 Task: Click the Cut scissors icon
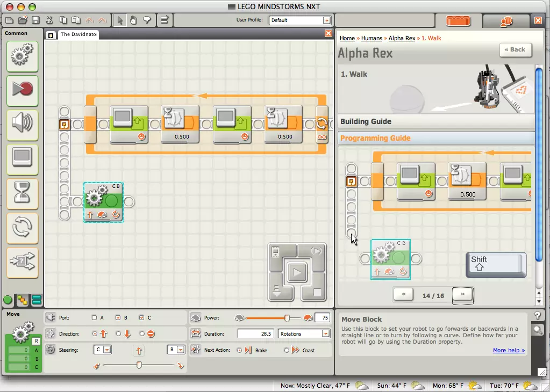click(49, 20)
